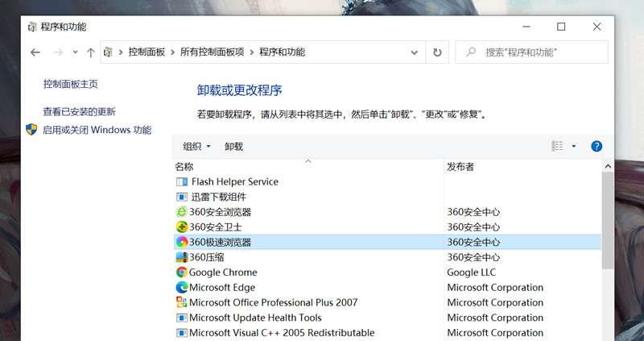
Task: Open recent locations dropdown chevron
Action: coord(75,52)
